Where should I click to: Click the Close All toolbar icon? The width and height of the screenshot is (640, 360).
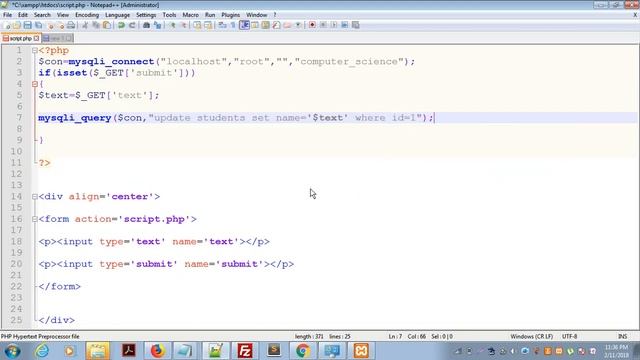61,25
